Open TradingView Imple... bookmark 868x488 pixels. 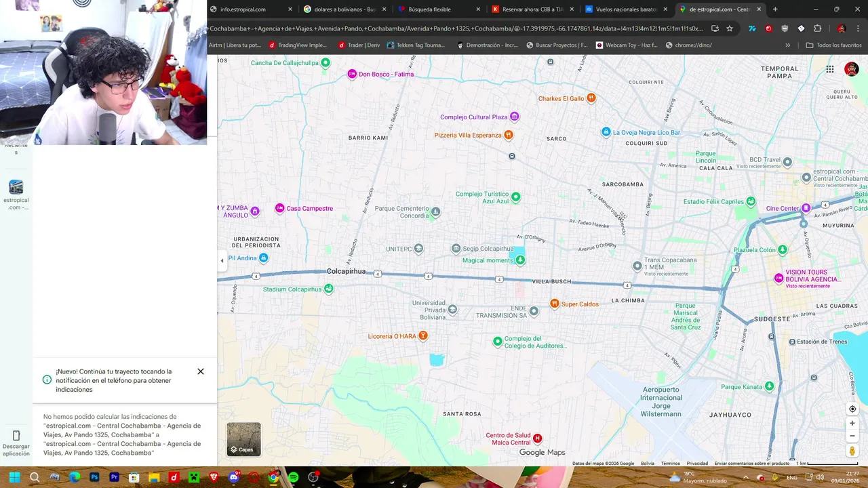[x=298, y=45]
